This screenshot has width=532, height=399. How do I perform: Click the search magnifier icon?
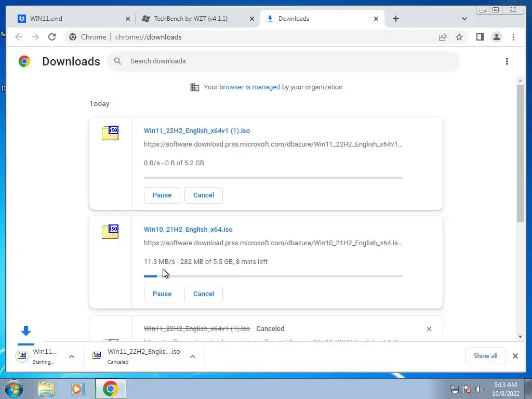pos(118,61)
